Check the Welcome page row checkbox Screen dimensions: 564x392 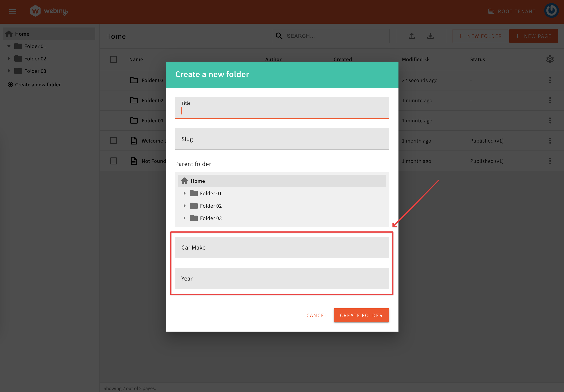click(114, 141)
